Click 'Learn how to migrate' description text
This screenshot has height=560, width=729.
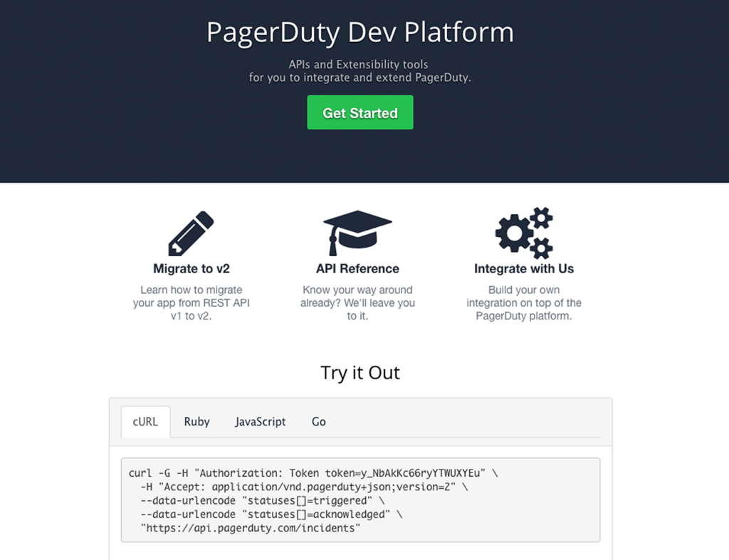[x=191, y=302]
